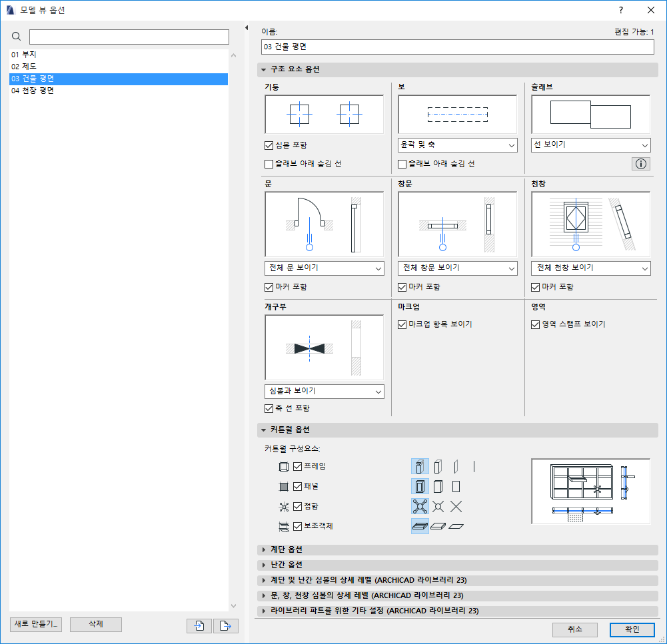This screenshot has height=644, width=667.
Task: Select the detailed frame display icon
Action: tap(420, 466)
